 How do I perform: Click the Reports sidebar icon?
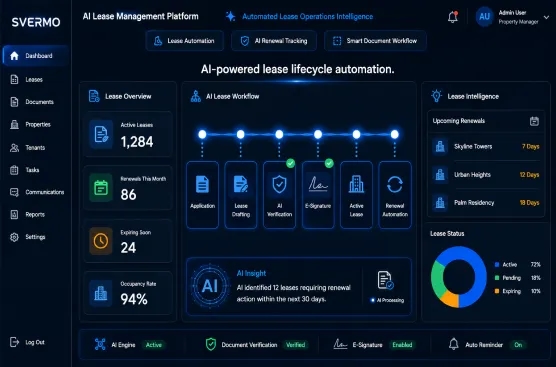pyautogui.click(x=14, y=215)
